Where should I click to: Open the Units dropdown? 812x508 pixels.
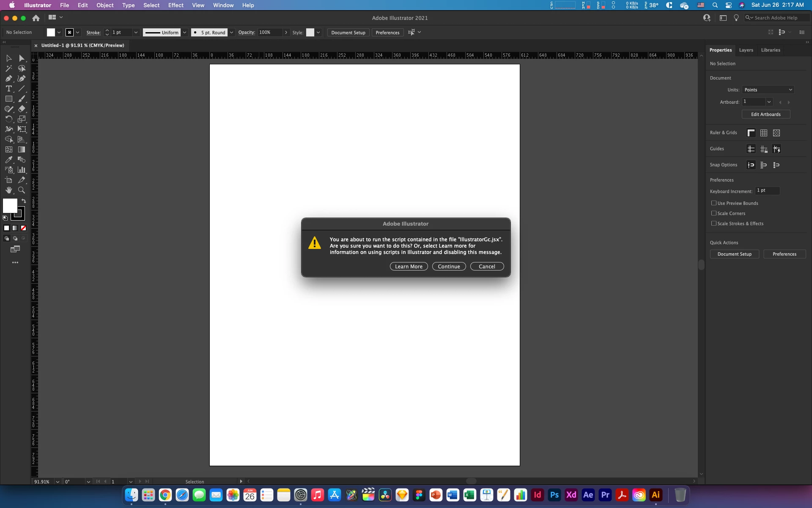768,90
